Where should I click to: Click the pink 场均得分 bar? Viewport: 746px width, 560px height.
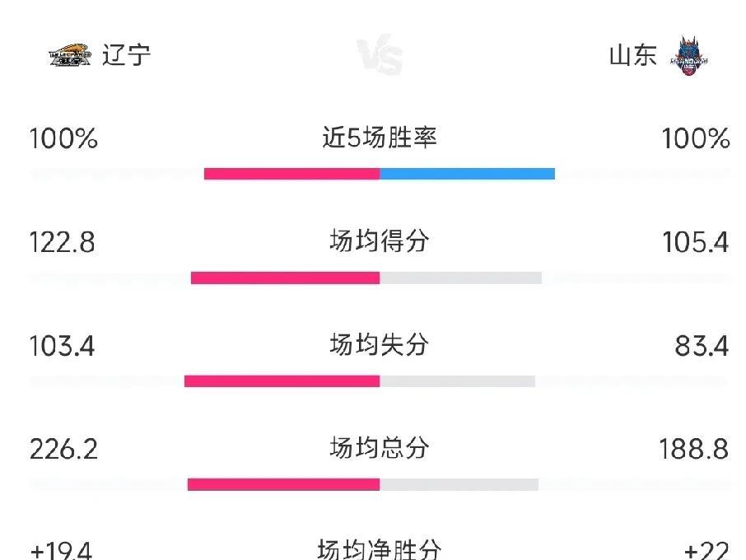coord(285,278)
